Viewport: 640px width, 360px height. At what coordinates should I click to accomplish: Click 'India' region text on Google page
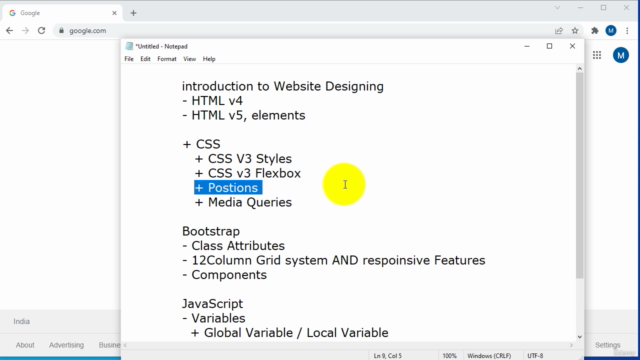point(21,322)
